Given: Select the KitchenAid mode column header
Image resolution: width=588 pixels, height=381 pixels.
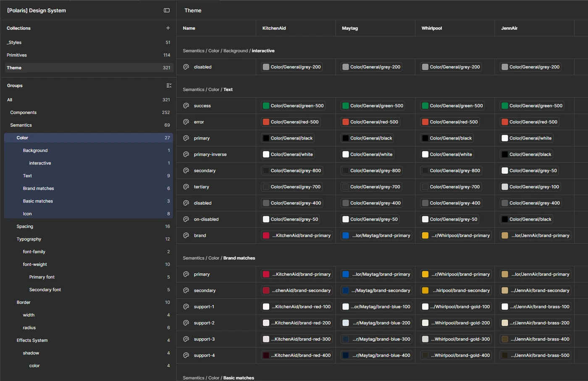Looking at the screenshot, I should click(x=296, y=28).
